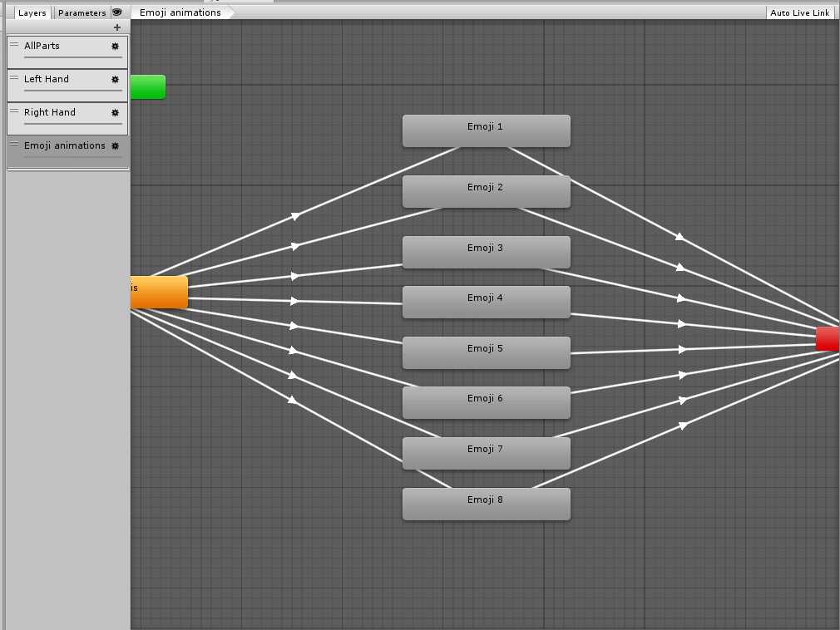This screenshot has width=840, height=630.
Task: Select the orange default state node
Action: click(x=159, y=292)
